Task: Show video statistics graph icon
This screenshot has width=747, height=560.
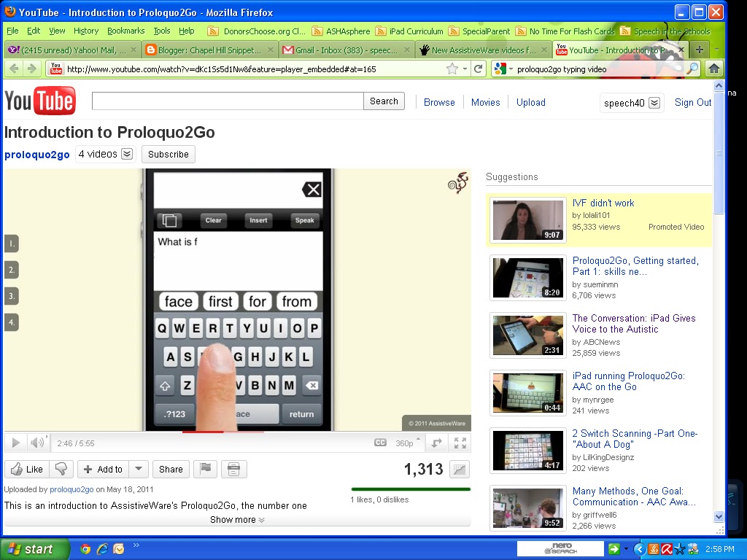Action: click(460, 469)
